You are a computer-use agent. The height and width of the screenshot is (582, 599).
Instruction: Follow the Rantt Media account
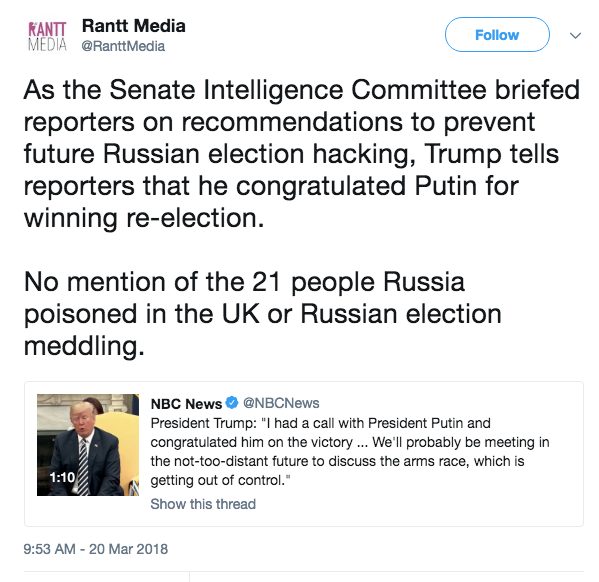pos(497,35)
